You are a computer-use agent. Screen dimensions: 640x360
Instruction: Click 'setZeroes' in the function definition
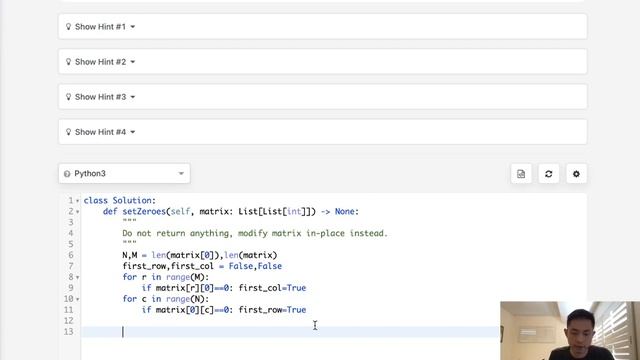[x=144, y=211]
